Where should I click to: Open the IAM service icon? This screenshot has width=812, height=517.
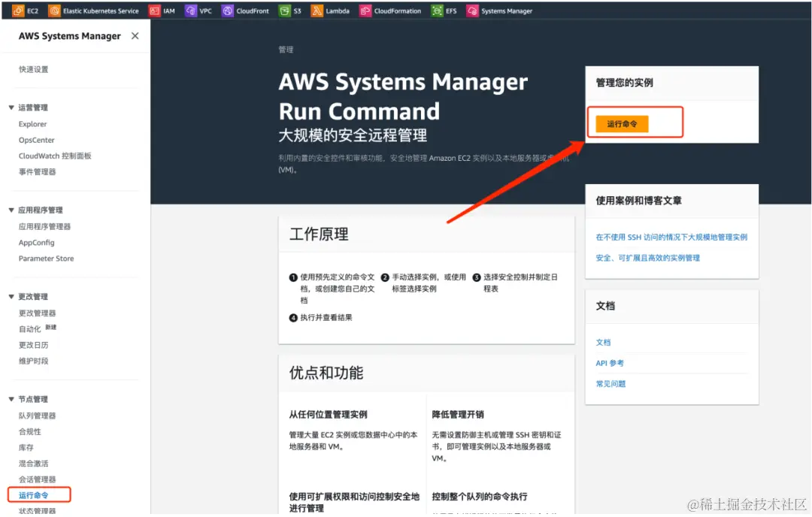coord(154,11)
